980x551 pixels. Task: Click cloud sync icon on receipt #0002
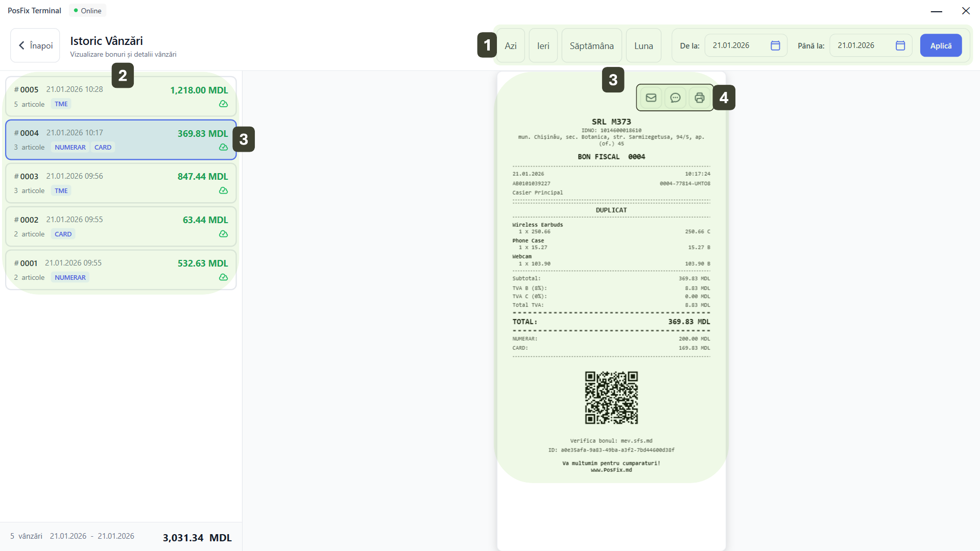223,234
